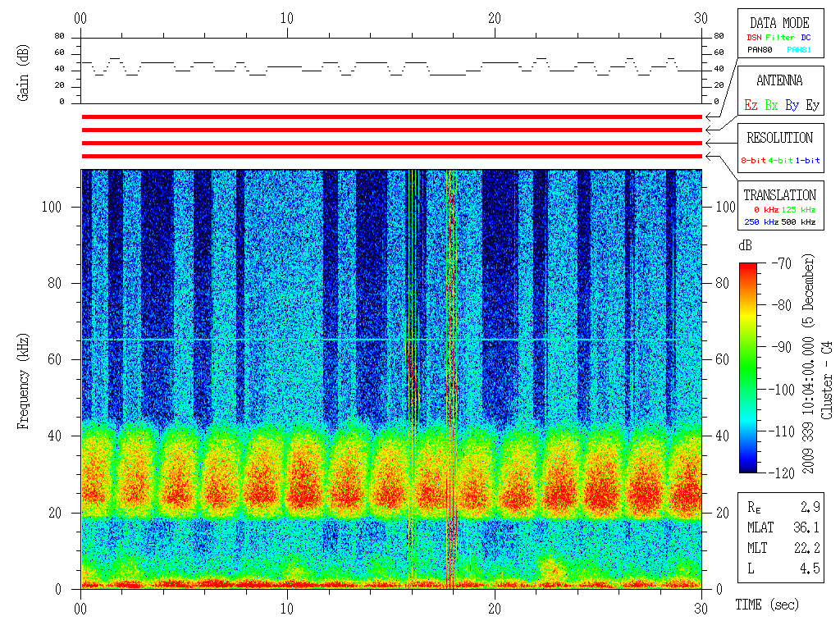This screenshot has height=630, width=840.
Task: Click the -110 value on the color scale
Action: 783,431
